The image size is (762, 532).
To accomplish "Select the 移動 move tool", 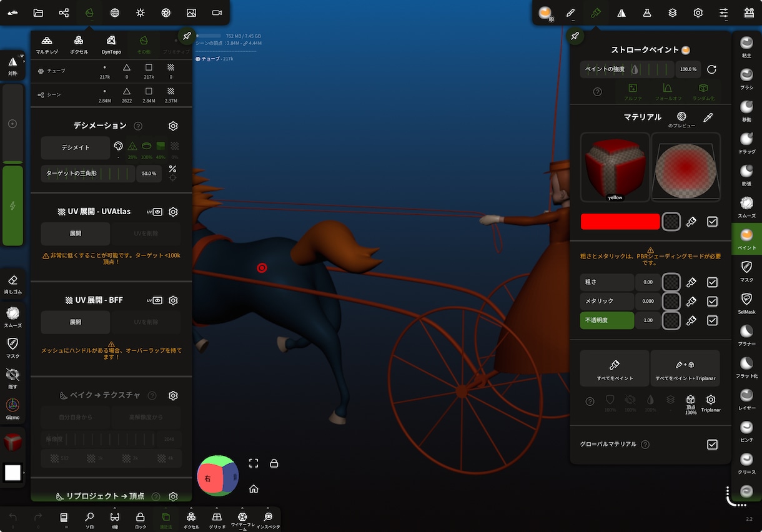I will (746, 111).
